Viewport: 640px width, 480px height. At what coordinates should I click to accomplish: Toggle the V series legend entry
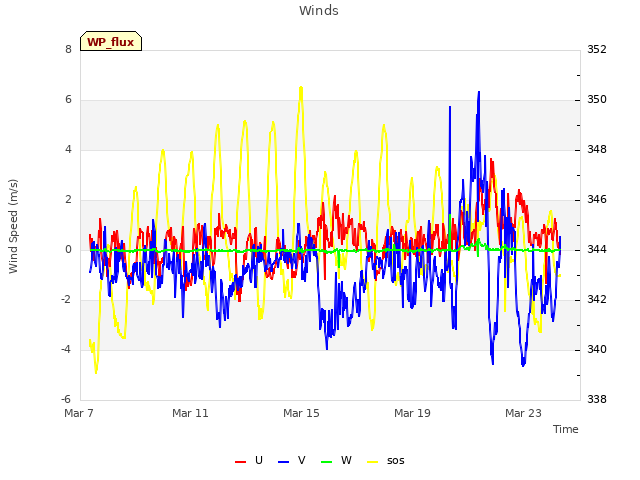coord(291,460)
